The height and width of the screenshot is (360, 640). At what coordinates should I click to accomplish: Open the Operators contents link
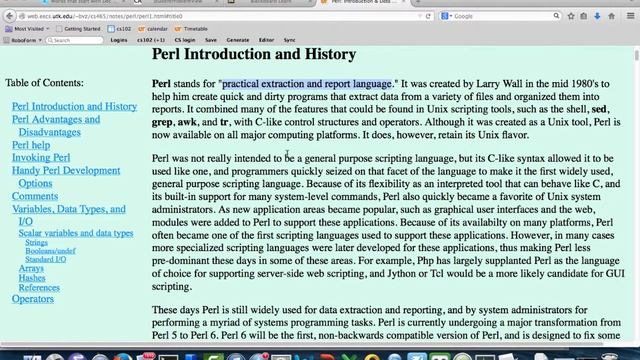[33, 299]
